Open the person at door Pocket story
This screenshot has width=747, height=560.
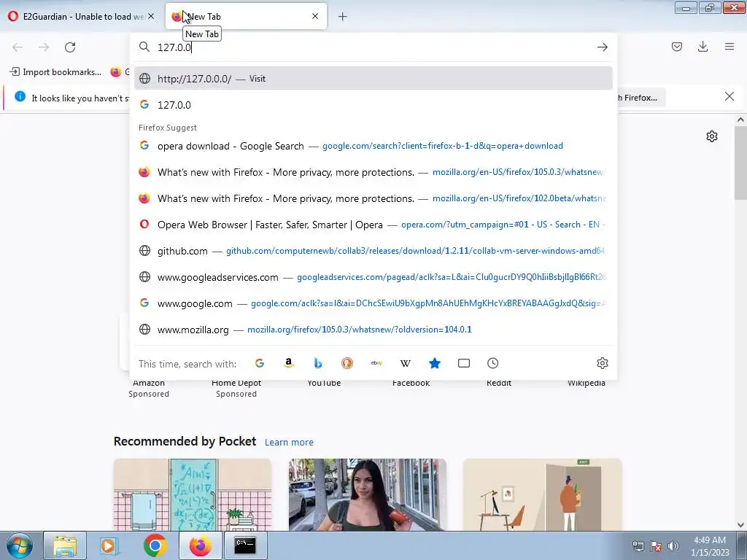(542, 495)
